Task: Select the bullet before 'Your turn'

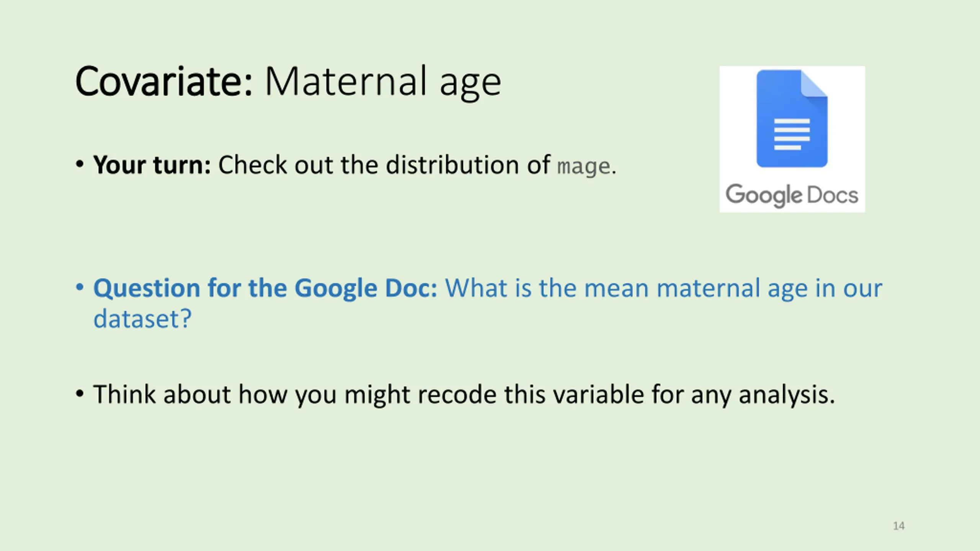Action: (79, 165)
